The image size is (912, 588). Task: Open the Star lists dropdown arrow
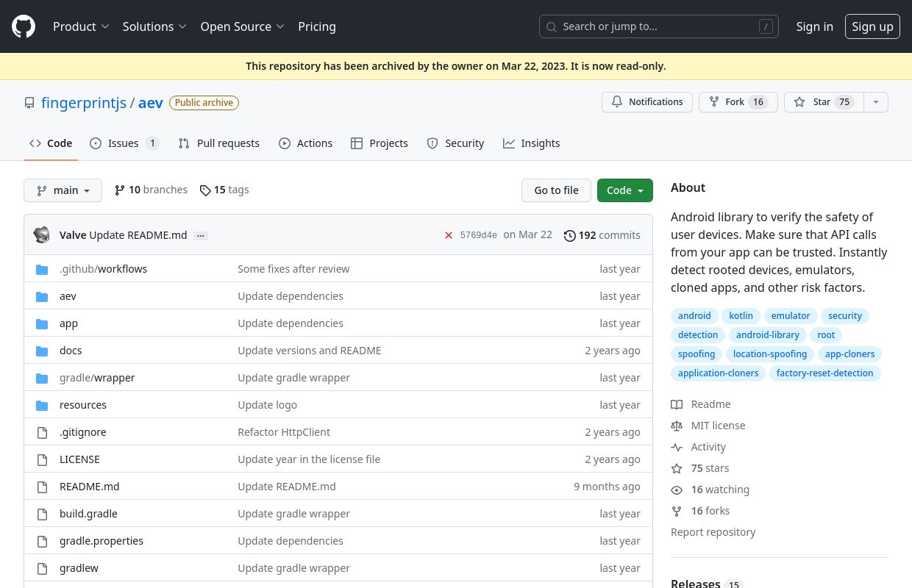pos(875,102)
